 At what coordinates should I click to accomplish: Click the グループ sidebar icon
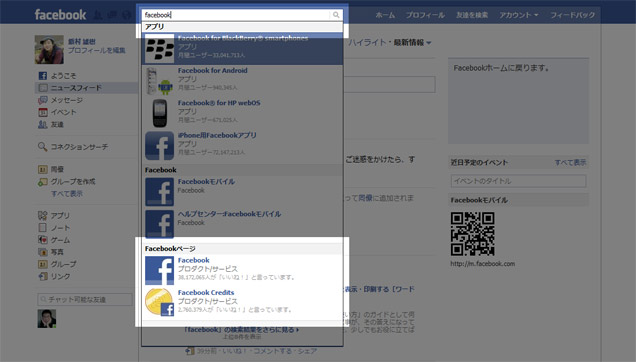[43, 264]
